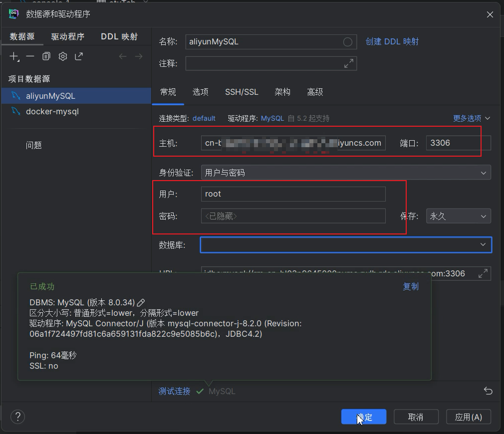Open the 身份验证 authentication dropdown
Screen dimensions: 504x434
[x=346, y=173]
